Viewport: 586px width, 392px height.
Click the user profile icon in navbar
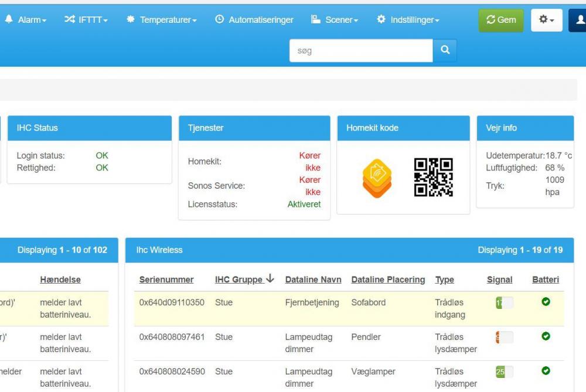pyautogui.click(x=578, y=20)
